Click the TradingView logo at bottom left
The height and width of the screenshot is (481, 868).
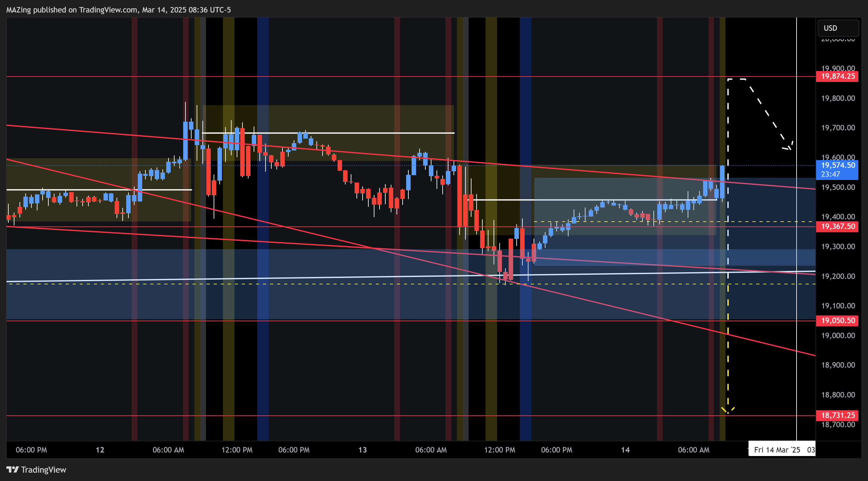(x=37, y=469)
